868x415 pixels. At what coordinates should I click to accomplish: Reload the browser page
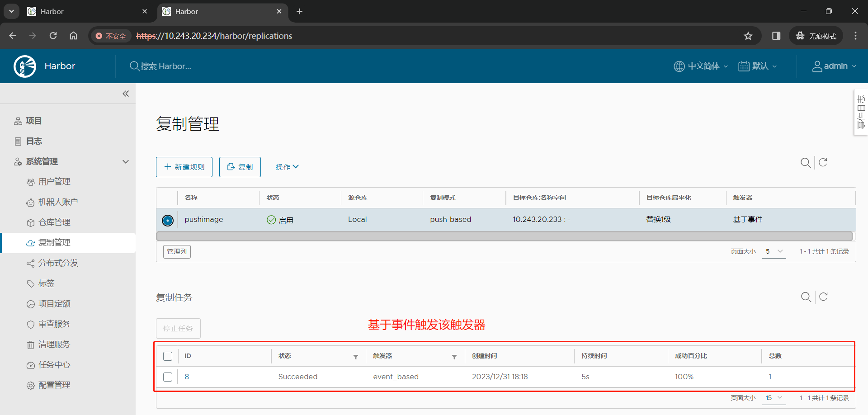point(53,36)
